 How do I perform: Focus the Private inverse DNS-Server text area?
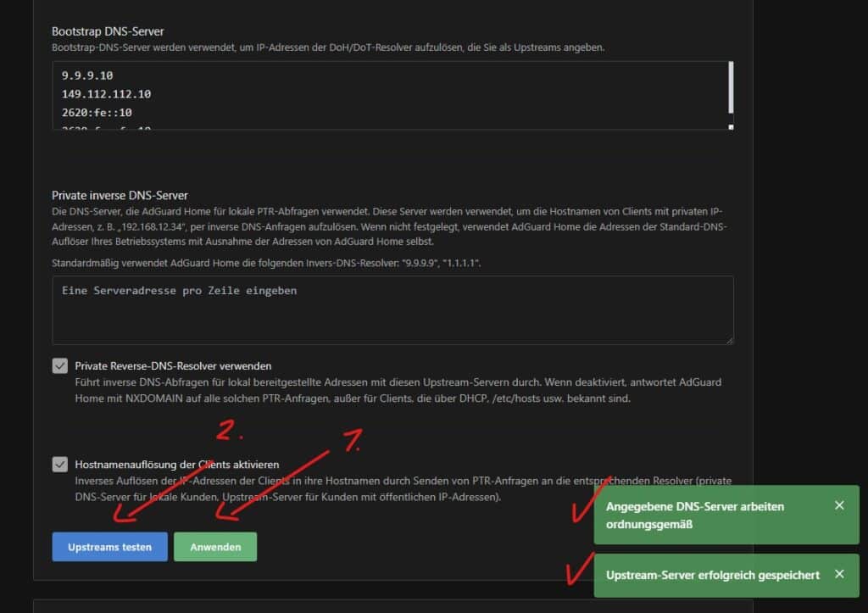393,310
